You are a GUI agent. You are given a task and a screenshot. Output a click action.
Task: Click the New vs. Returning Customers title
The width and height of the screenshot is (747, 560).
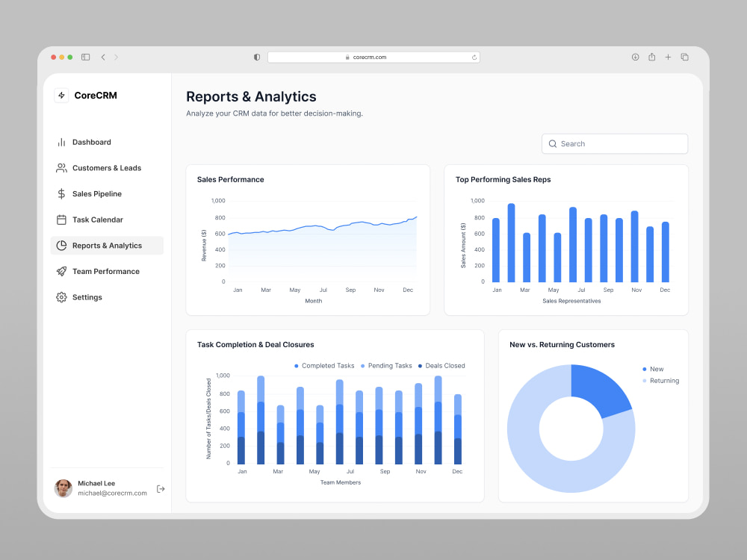tap(562, 345)
